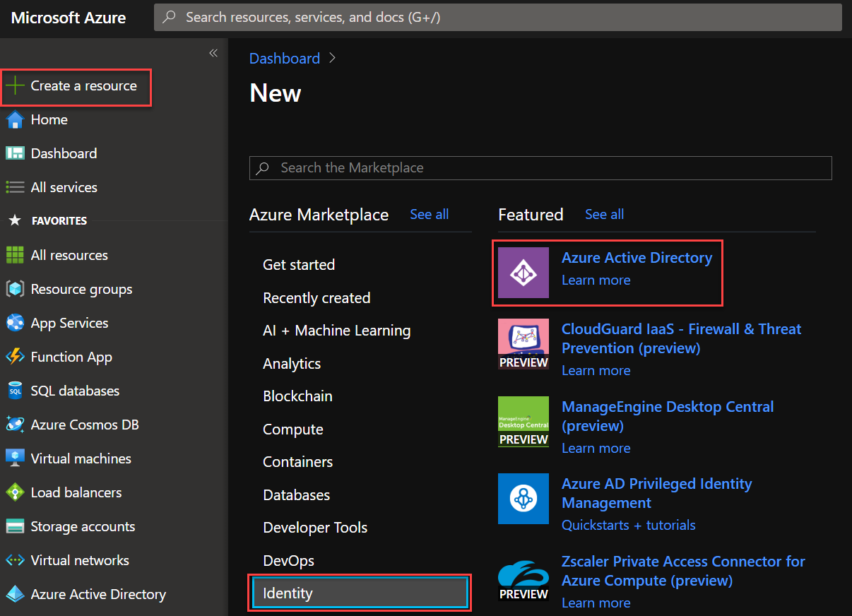Open Resource groups from sidebar text
Image resolution: width=852 pixels, height=616 pixels.
pos(82,290)
